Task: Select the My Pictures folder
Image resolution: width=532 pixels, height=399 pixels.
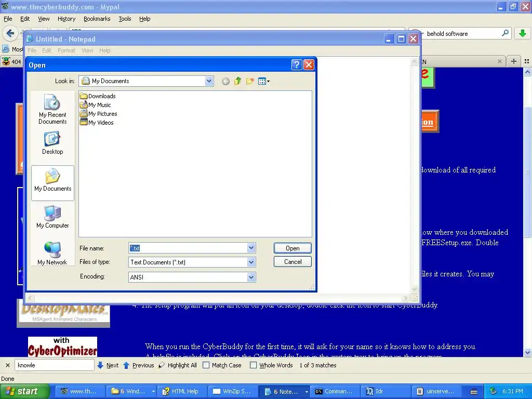Action: tap(98, 114)
